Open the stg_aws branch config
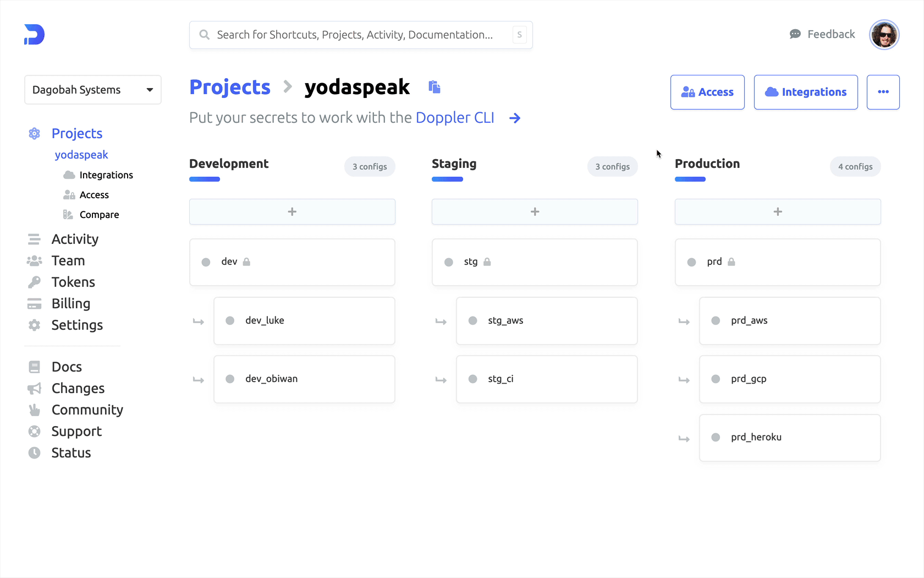Screen dimensions: 924x578 (547, 321)
